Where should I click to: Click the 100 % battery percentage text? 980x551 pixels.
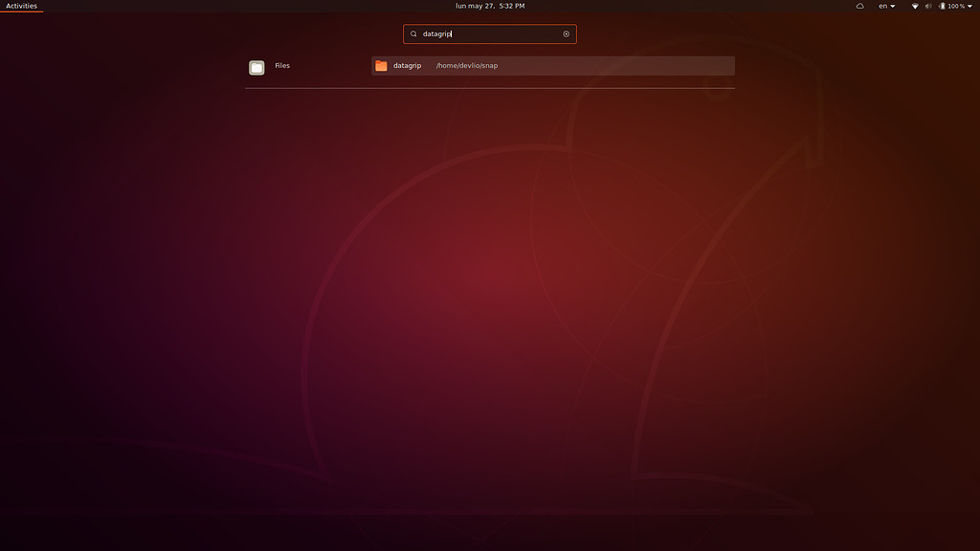(956, 6)
